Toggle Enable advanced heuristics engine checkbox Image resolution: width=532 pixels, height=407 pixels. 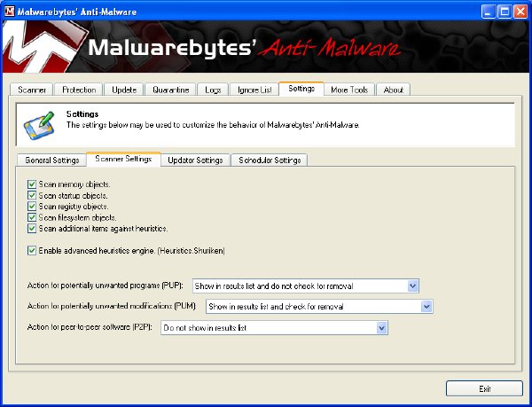[x=32, y=251]
